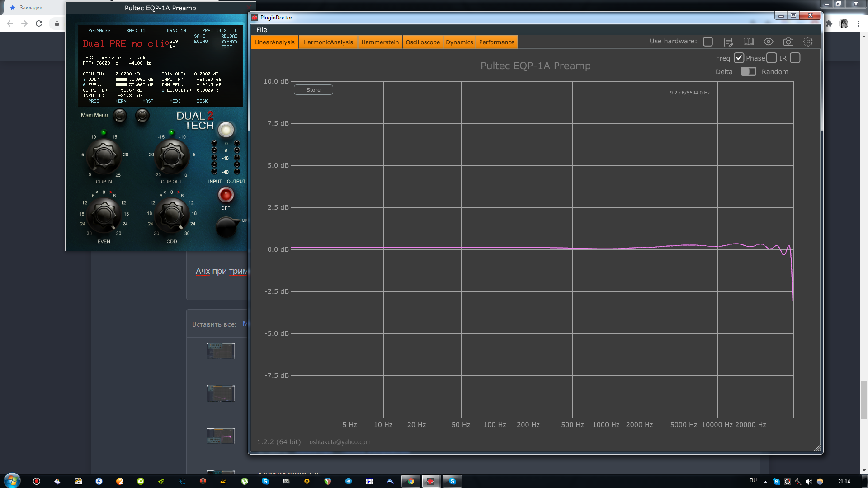Open the browser three-dot menu
The image size is (868, 488).
point(858,23)
